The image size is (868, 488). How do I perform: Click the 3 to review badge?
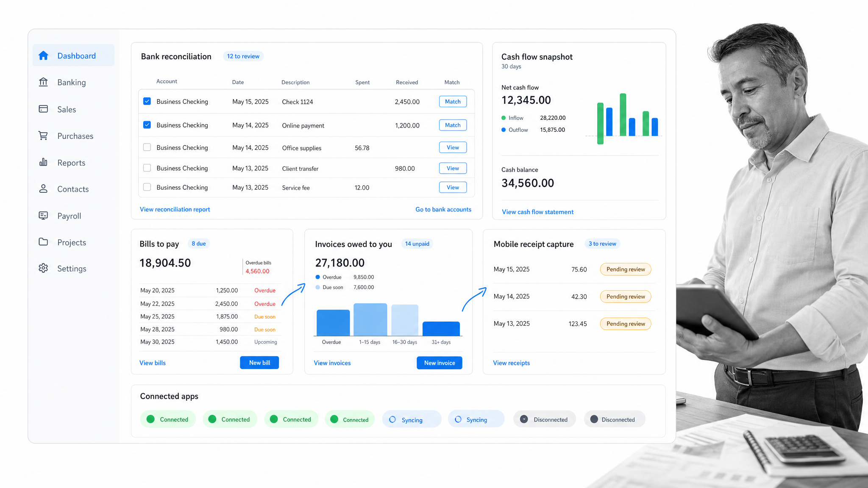tap(602, 244)
